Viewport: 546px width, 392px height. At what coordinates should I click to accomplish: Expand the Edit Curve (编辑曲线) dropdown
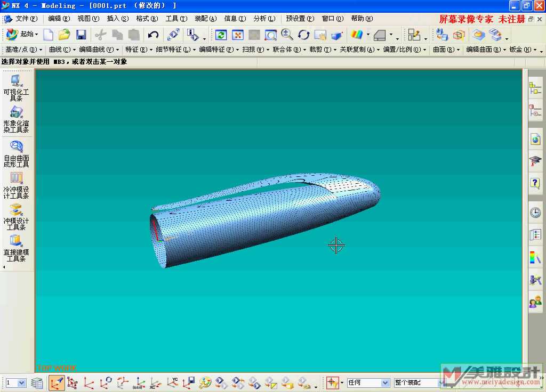coord(99,50)
